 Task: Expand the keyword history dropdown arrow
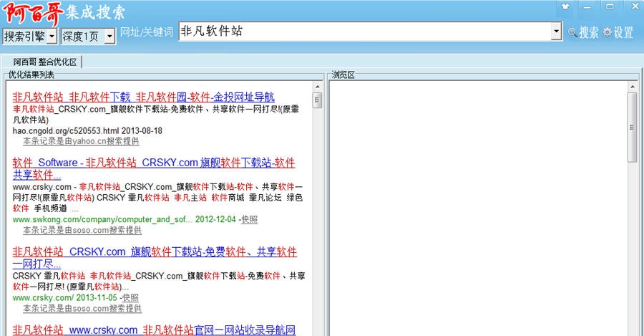point(556,32)
